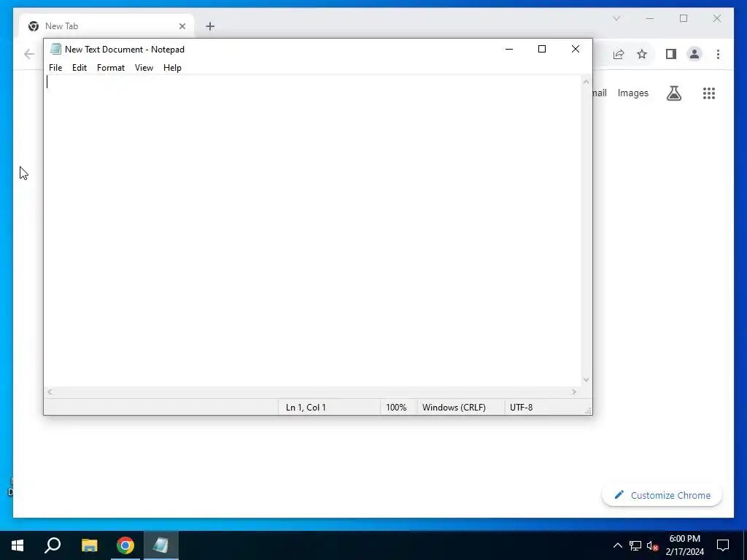The image size is (747, 560).
Task: Open the Images link in Chrome
Action: tap(632, 93)
